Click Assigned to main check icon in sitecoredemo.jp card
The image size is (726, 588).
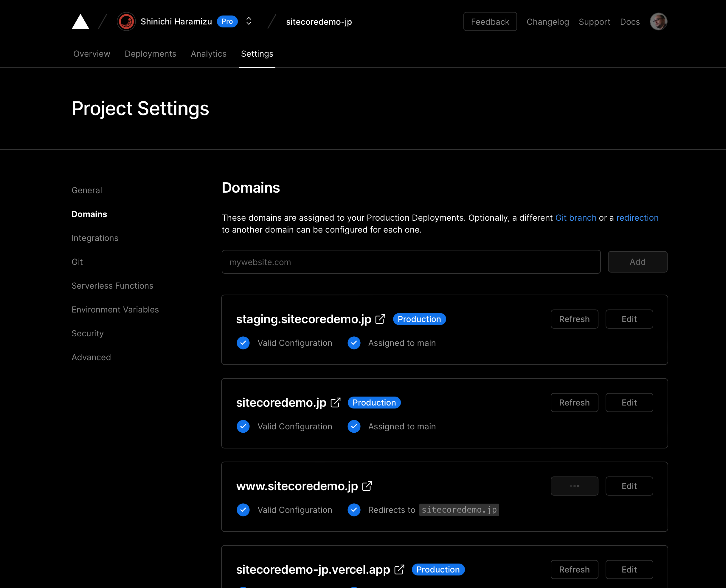354,426
